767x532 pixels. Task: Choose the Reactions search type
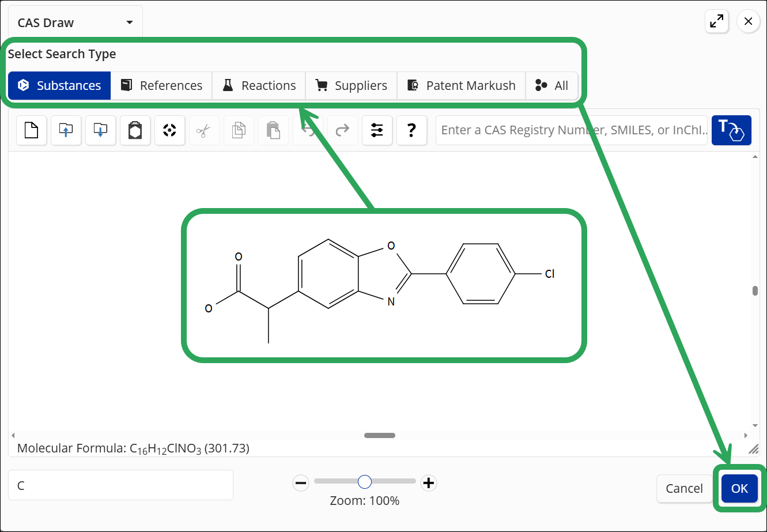coord(259,85)
